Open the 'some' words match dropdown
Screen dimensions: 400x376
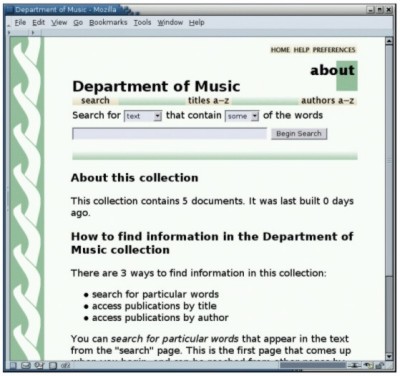coord(242,116)
